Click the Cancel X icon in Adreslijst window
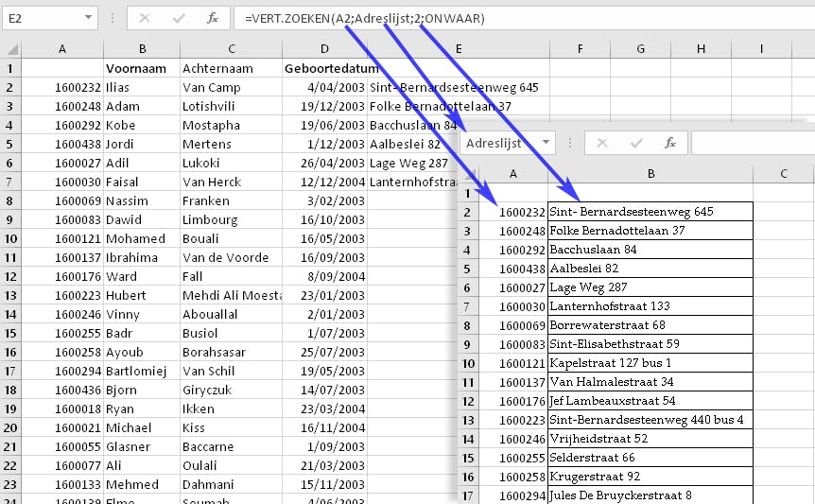 602,143
